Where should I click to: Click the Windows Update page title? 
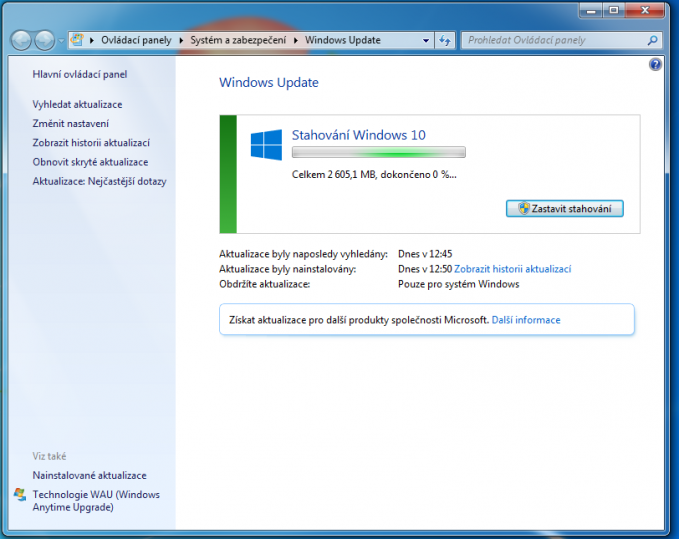[x=268, y=82]
